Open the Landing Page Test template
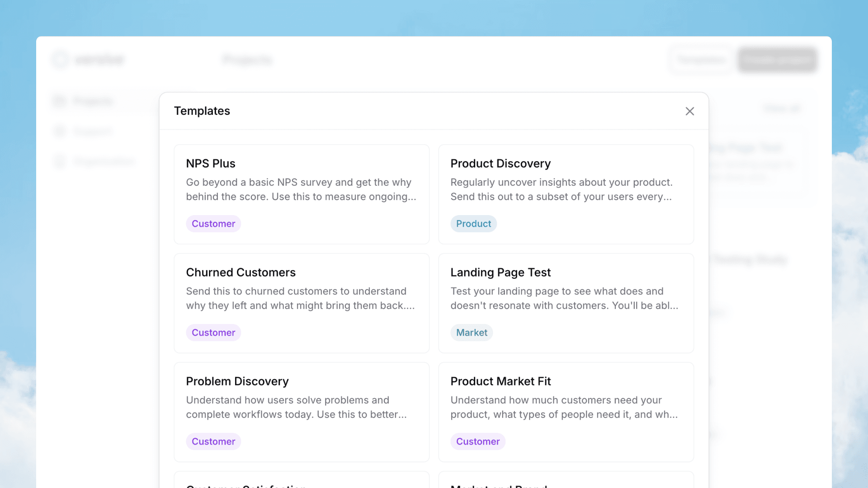Screen dimensions: 868x488 566,303
